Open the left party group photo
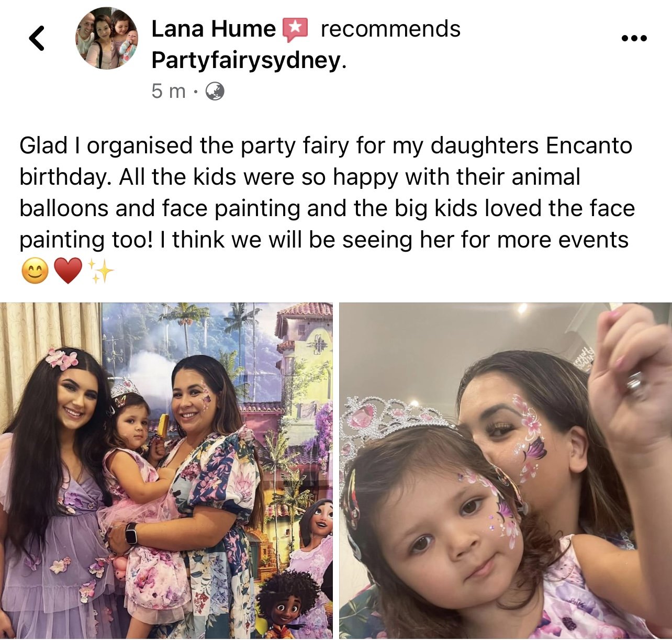Image resolution: width=672 pixels, height=640 pixels. click(x=166, y=470)
